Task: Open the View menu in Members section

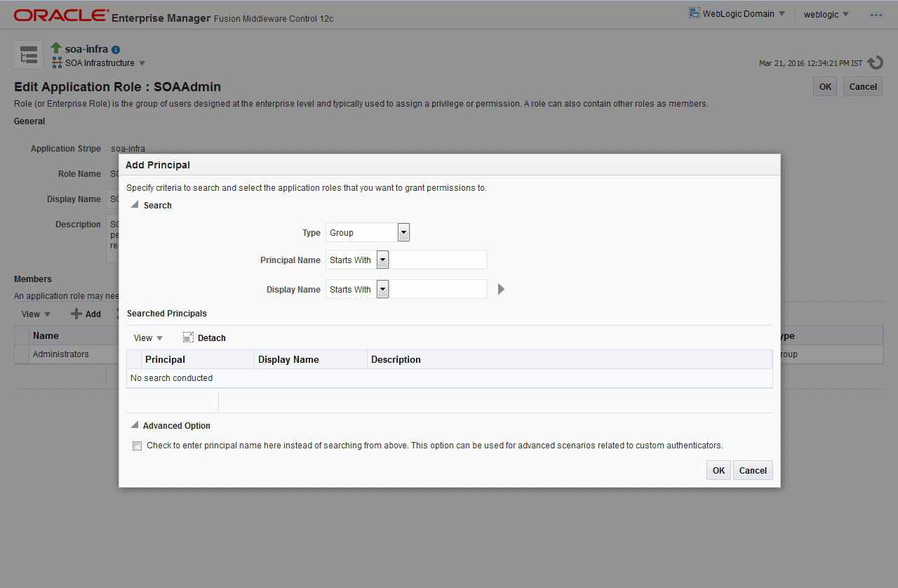Action: click(36, 314)
